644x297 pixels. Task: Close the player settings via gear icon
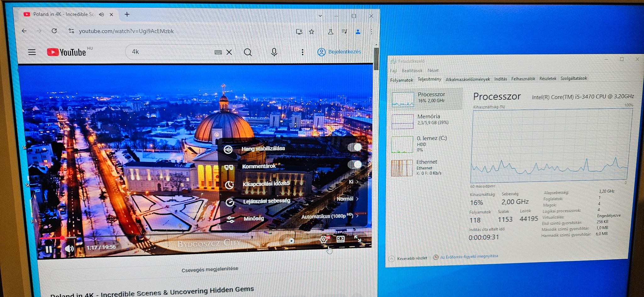point(324,240)
